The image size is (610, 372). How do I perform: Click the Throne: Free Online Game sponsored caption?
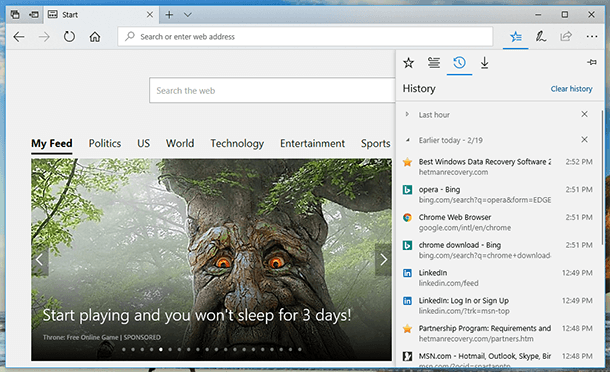click(102, 337)
